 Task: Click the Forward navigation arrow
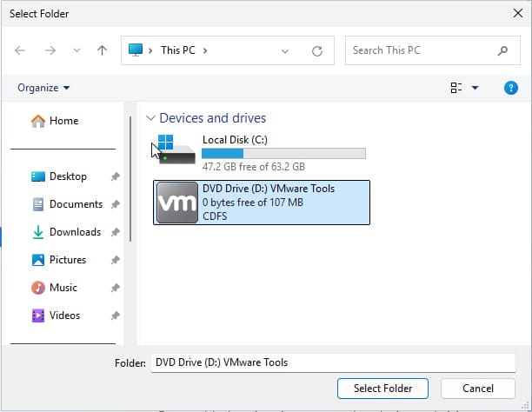(x=50, y=50)
